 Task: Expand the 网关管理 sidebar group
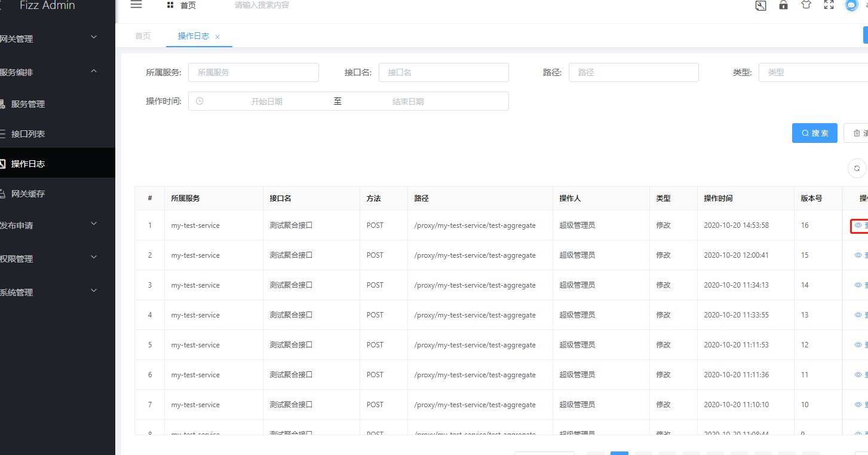click(x=57, y=38)
